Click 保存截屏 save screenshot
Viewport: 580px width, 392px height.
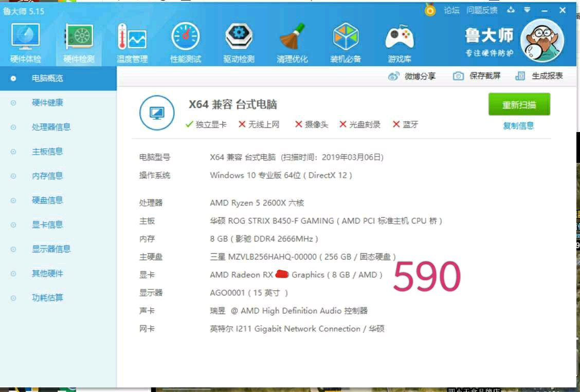pyautogui.click(x=477, y=76)
